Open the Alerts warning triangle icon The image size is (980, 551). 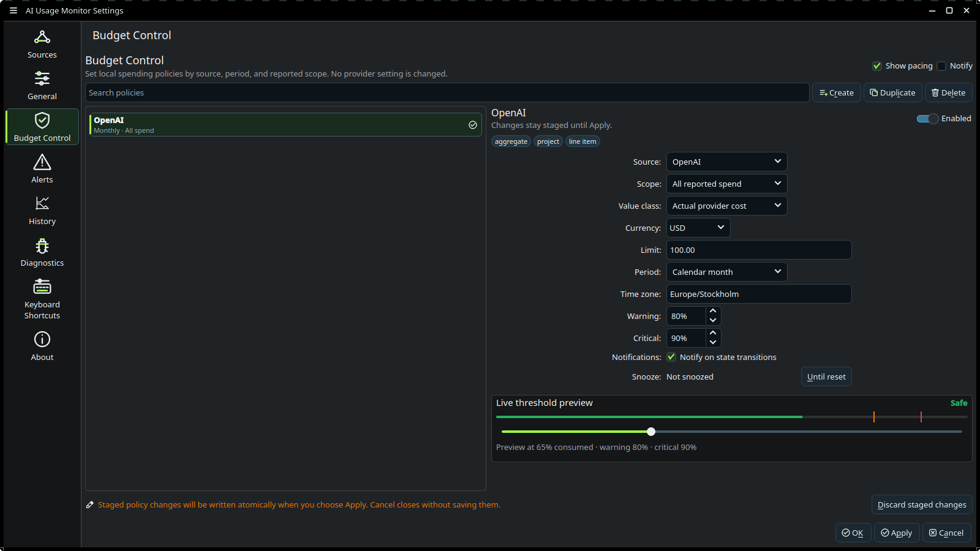[42, 162]
